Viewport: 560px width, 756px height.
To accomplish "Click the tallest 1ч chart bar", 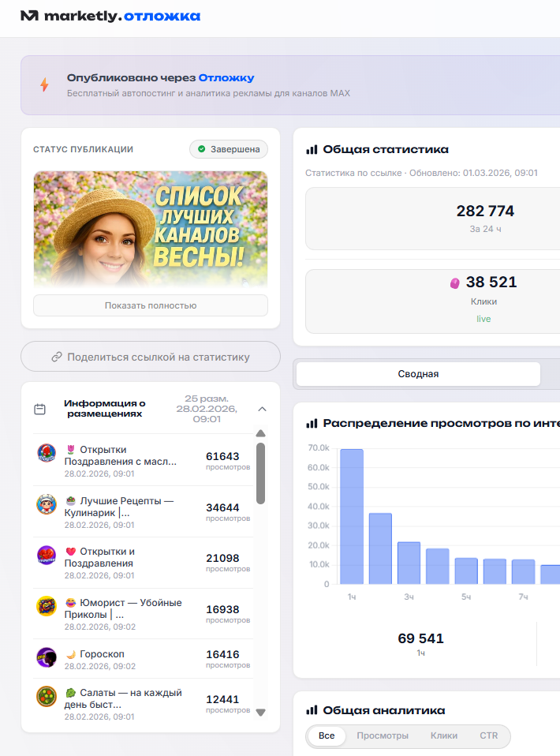I will pos(352,516).
